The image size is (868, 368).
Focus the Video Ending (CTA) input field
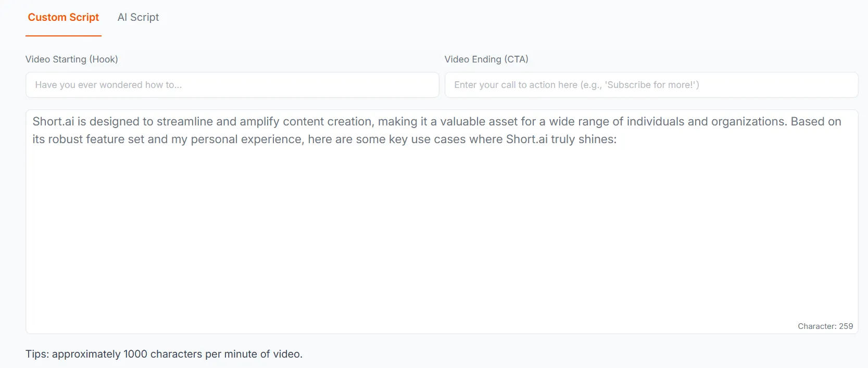click(651, 85)
